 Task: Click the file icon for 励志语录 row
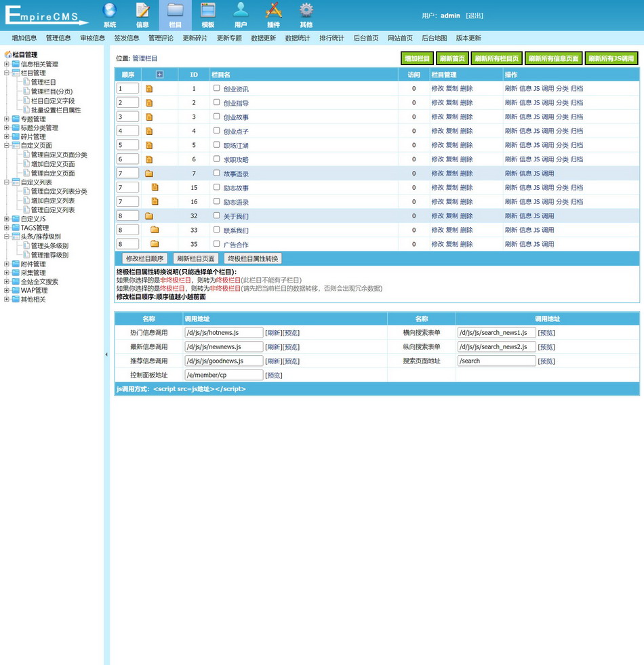tap(155, 201)
